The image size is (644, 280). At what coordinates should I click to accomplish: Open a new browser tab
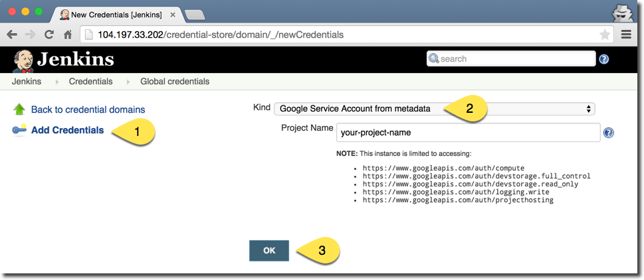tap(195, 15)
